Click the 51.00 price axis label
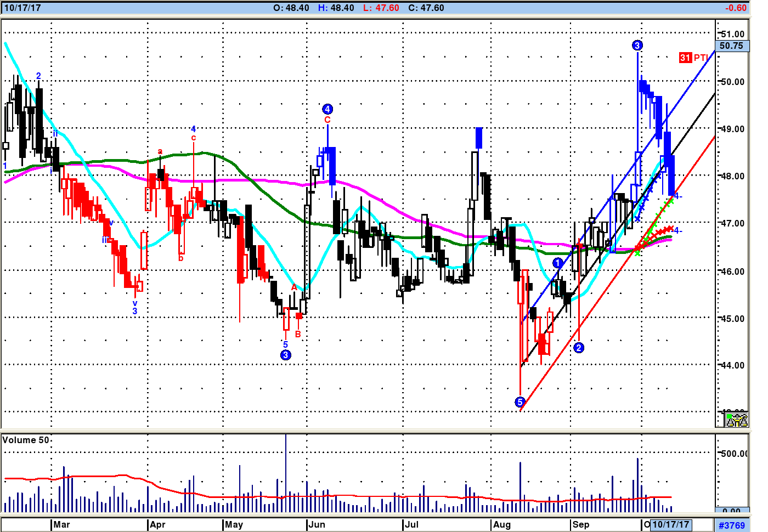 [x=733, y=34]
